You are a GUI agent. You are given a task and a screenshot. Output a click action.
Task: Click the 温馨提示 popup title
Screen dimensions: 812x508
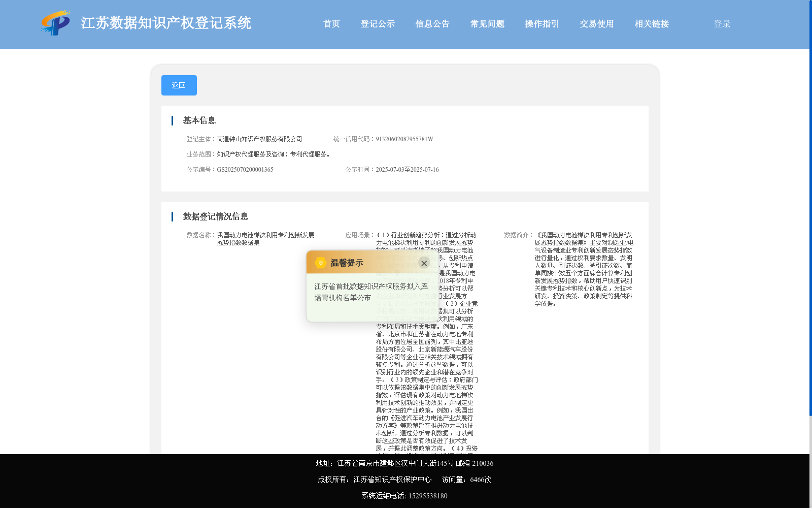click(347, 263)
